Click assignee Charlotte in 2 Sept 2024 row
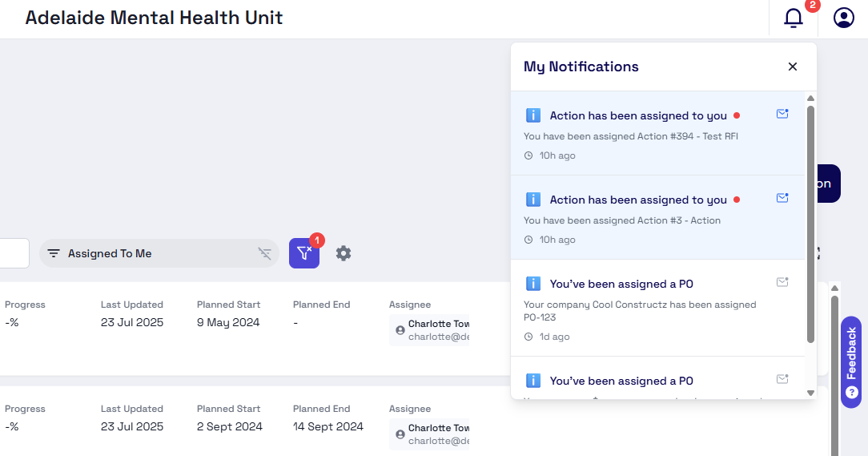Image resolution: width=868 pixels, height=456 pixels. [429, 434]
